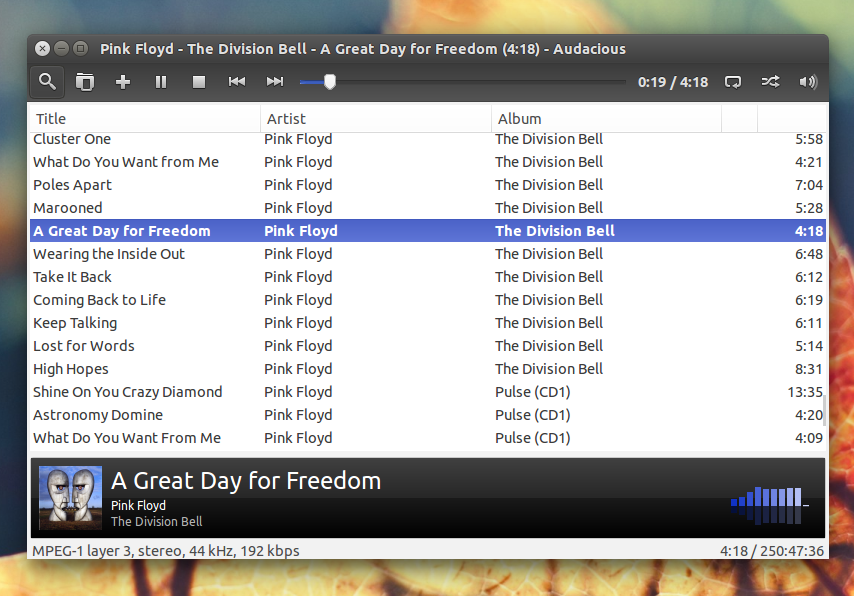Skip to the next track

tap(274, 82)
